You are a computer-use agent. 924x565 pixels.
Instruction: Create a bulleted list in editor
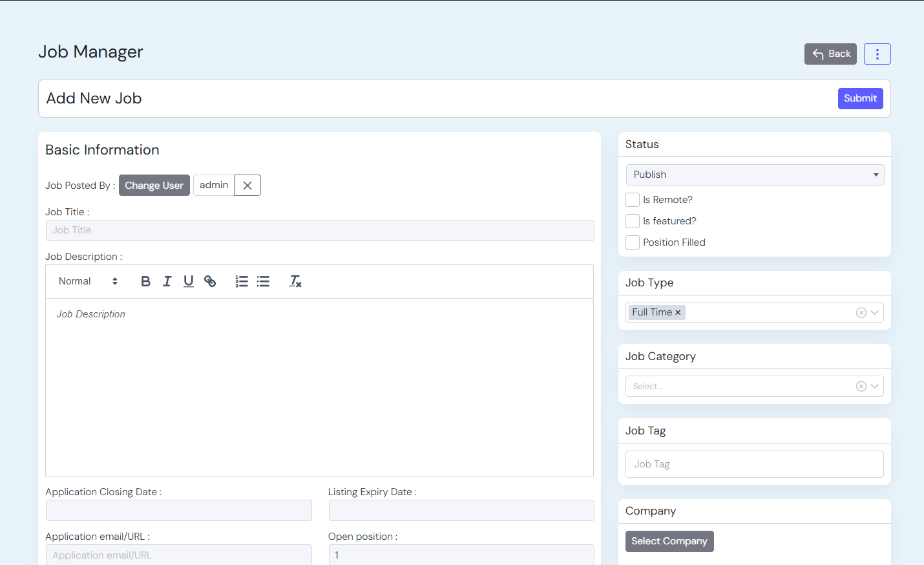[x=263, y=281]
